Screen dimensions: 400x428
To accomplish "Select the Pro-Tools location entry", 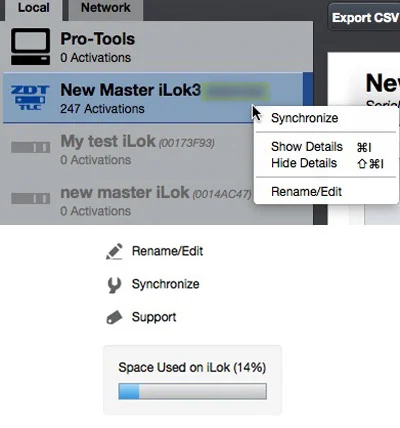I will (x=157, y=47).
